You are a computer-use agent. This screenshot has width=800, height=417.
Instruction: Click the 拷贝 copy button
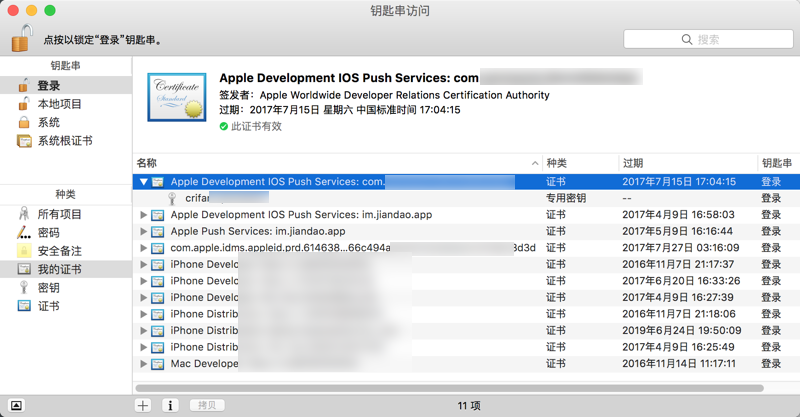pyautogui.click(x=207, y=405)
